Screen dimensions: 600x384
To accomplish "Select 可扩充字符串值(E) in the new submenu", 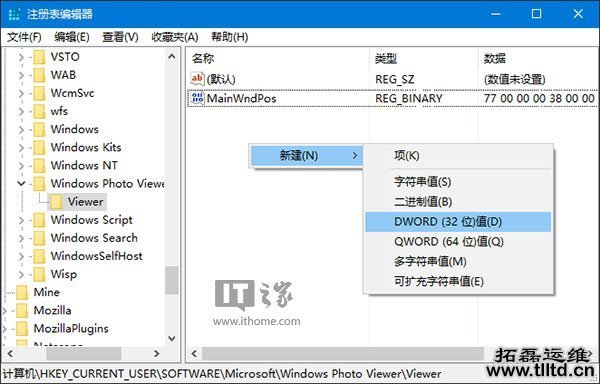I will [x=458, y=281].
